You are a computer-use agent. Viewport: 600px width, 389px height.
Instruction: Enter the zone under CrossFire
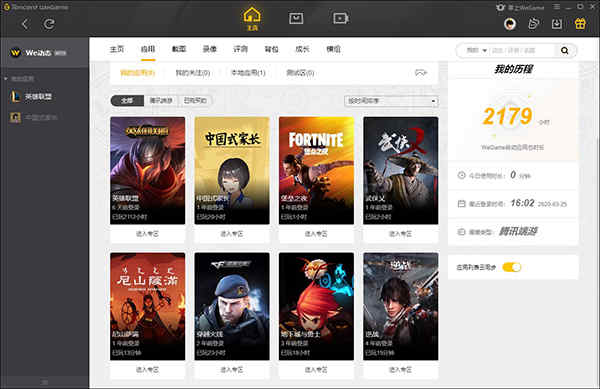232,369
